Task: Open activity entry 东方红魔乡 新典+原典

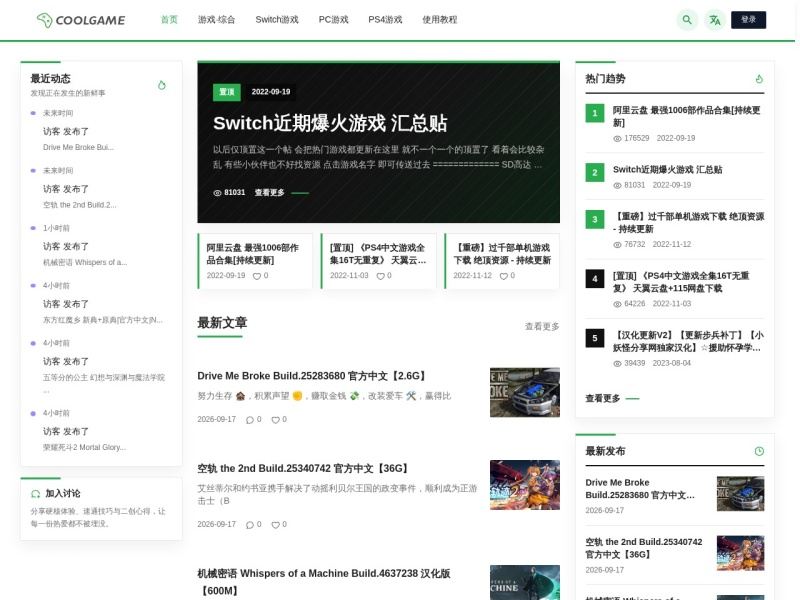Action: 103,320
